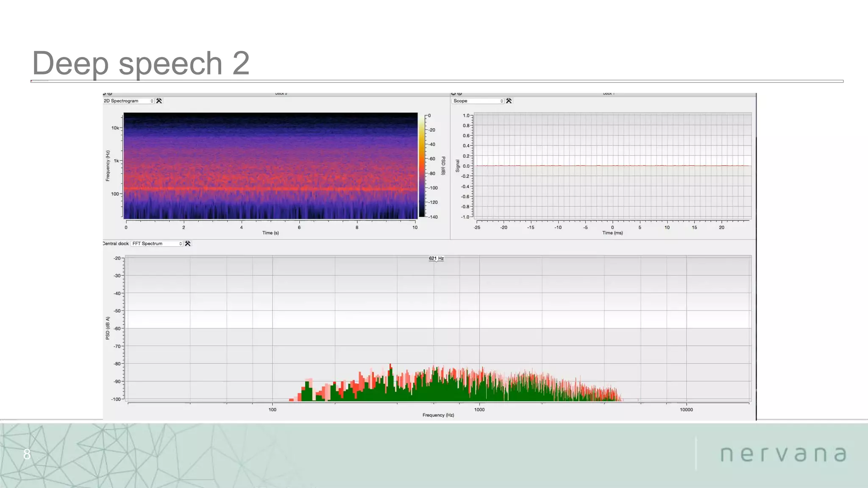
Task: Open the FFT Spectrum widget type dropdown
Action: coord(157,244)
